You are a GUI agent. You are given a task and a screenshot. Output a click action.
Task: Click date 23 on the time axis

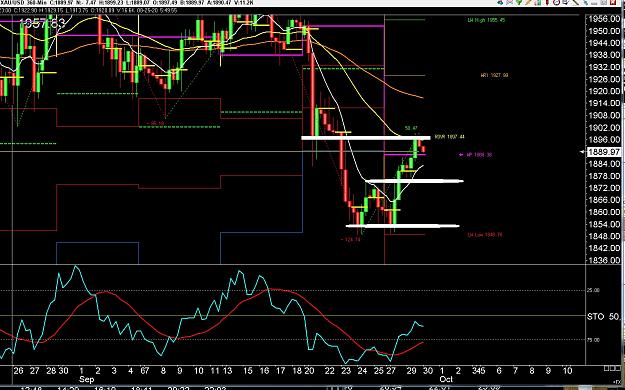click(346, 371)
